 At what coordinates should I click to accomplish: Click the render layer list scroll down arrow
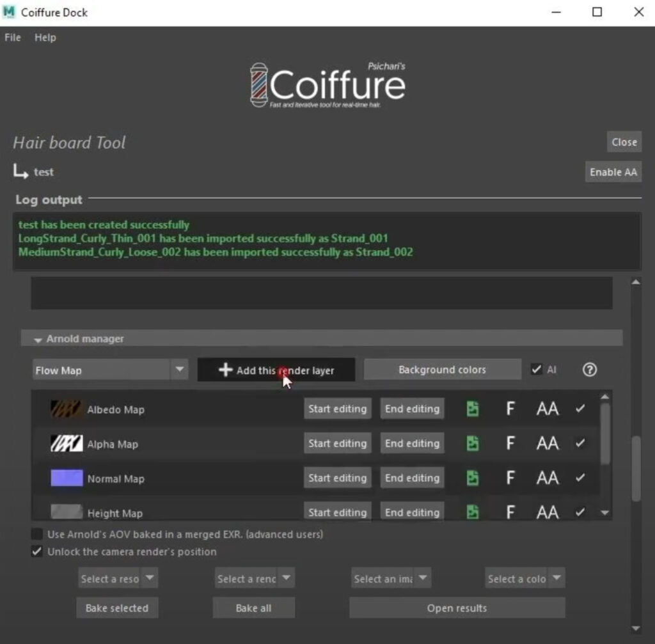click(605, 513)
